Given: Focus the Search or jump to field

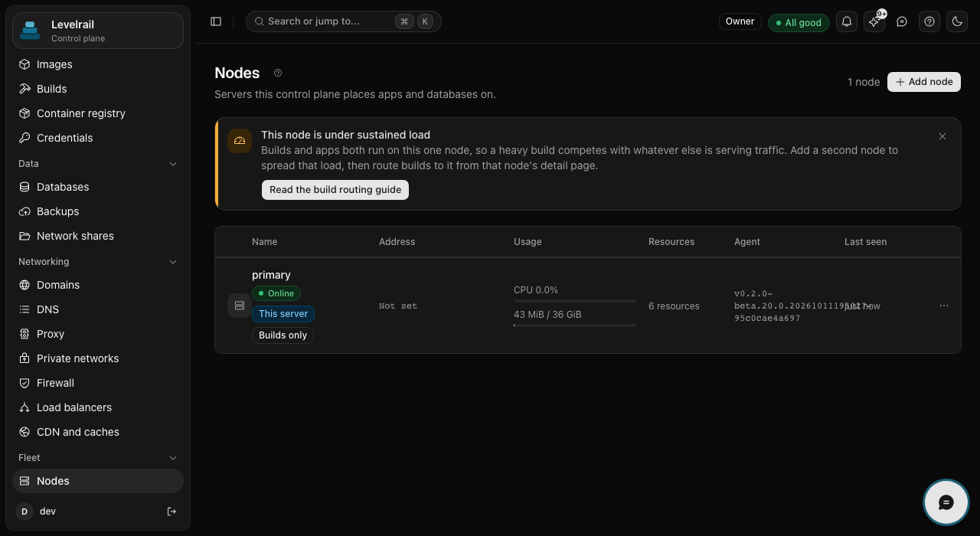Looking at the screenshot, I should click(x=344, y=21).
